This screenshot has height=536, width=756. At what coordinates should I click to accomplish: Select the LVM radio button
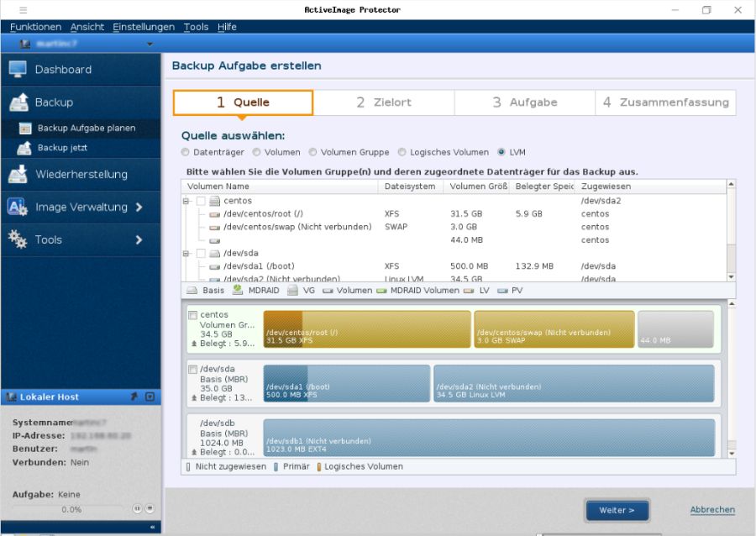click(501, 152)
